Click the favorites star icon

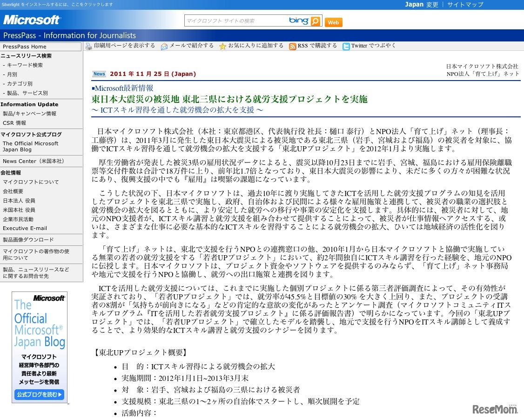[222, 47]
